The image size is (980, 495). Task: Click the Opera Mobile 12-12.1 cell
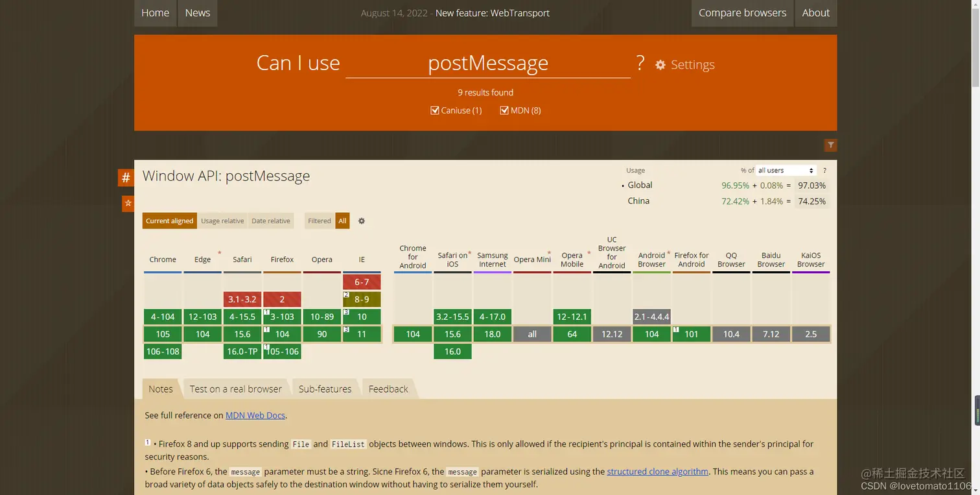coord(572,317)
